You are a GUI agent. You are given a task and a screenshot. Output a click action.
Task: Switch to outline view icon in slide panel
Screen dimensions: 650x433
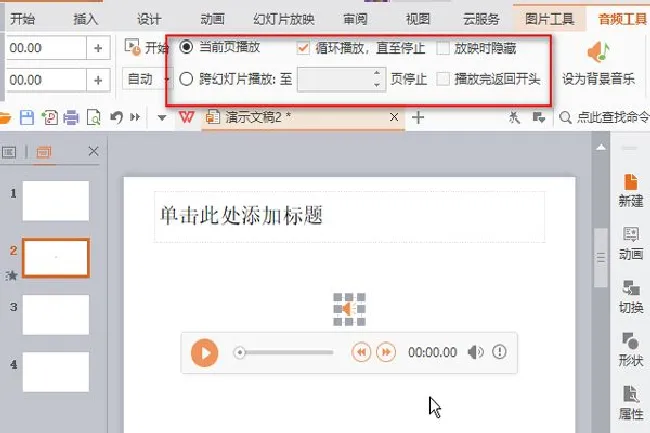tap(9, 152)
